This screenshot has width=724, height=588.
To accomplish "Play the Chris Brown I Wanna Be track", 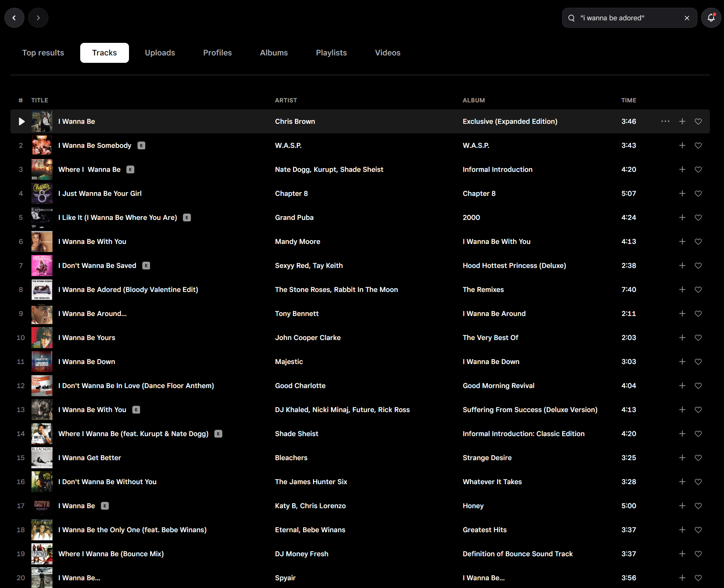I will click(21, 121).
